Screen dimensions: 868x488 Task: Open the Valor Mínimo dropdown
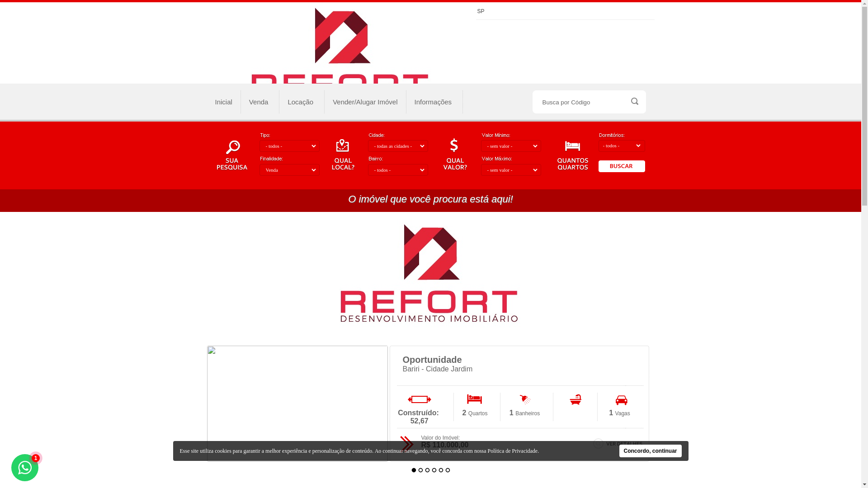[511, 146]
